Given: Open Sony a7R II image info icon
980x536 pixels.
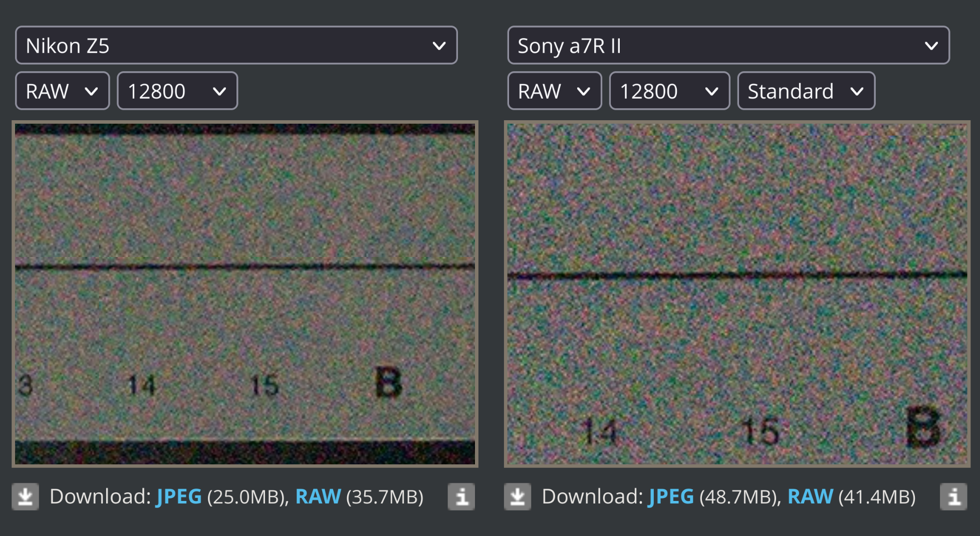Looking at the screenshot, I should 953,496.
